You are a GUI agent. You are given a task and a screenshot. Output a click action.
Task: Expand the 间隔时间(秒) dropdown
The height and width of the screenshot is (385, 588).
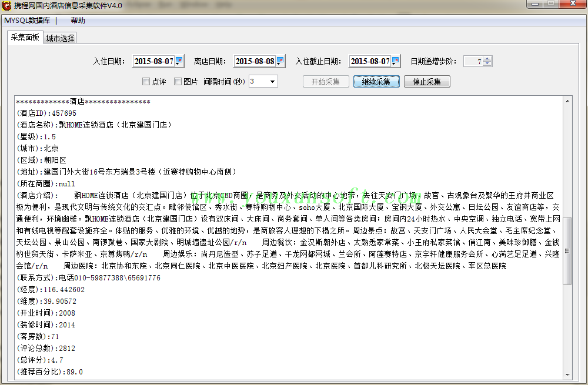273,81
